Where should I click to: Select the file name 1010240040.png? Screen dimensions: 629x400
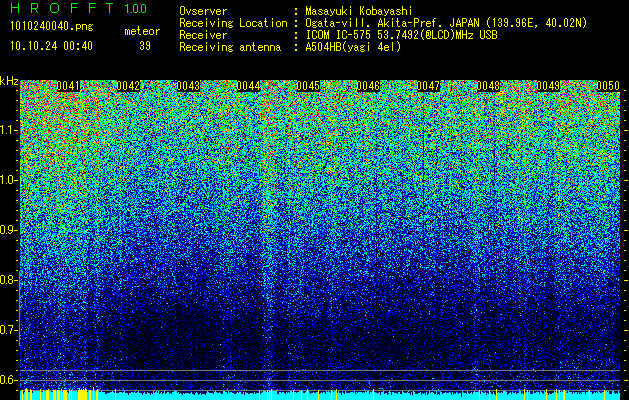[x=52, y=26]
